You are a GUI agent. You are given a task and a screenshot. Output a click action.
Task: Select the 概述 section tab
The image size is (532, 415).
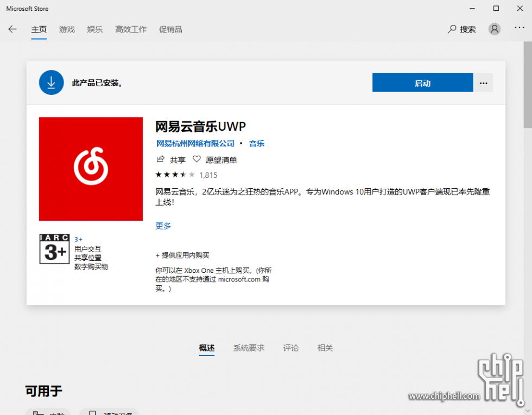(x=207, y=348)
